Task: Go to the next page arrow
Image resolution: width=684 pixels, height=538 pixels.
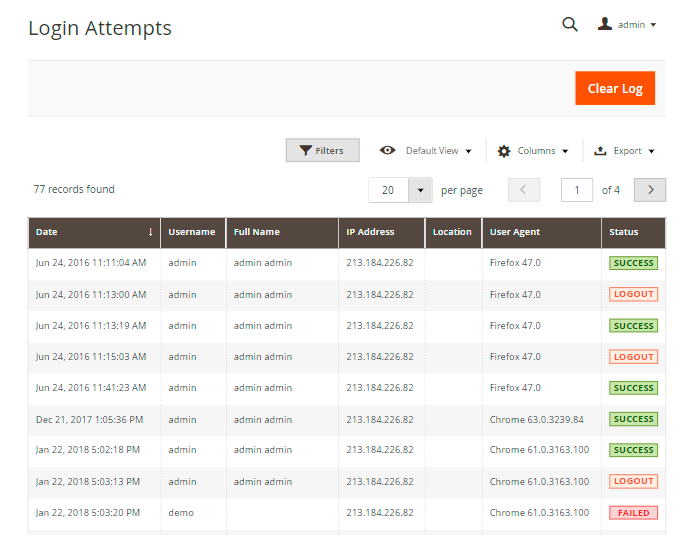Action: tap(650, 190)
